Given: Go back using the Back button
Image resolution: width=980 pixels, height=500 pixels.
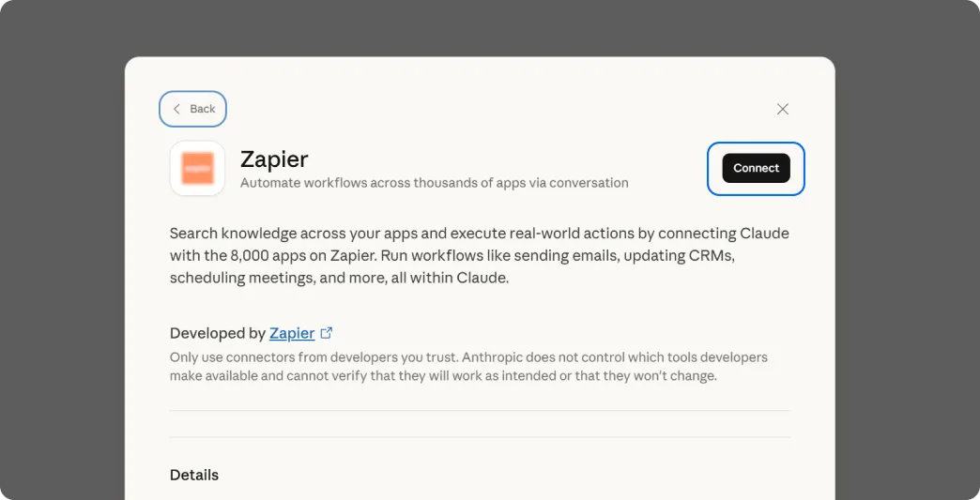Looking at the screenshot, I should click(193, 109).
